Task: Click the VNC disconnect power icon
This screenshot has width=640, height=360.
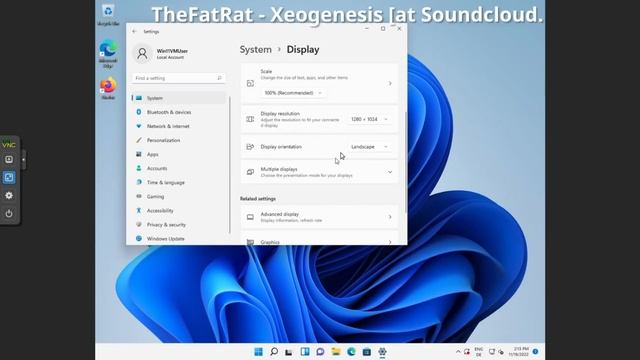Action: pos(9,213)
